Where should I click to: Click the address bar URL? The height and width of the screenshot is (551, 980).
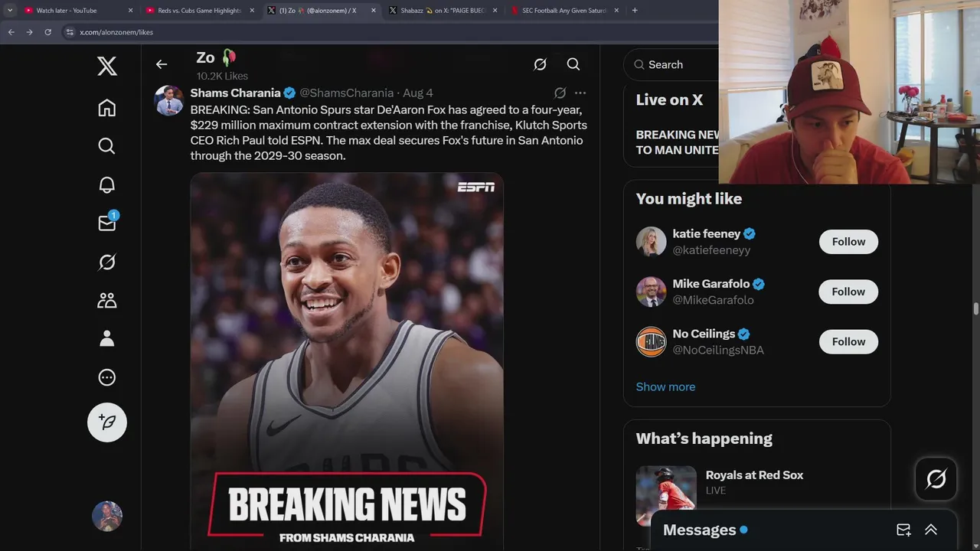pos(116,32)
